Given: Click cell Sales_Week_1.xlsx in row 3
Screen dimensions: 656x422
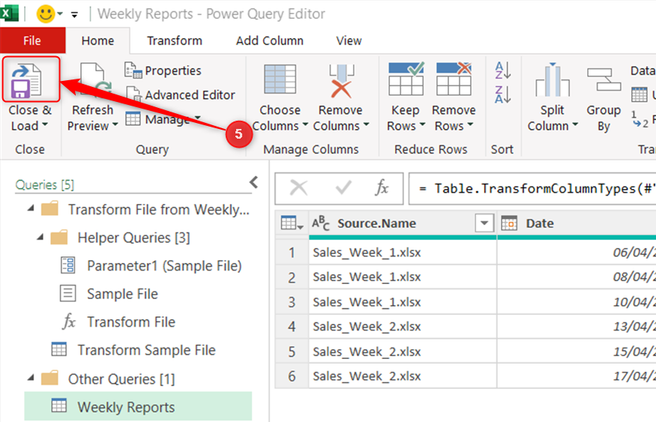Looking at the screenshot, I should (402, 302).
